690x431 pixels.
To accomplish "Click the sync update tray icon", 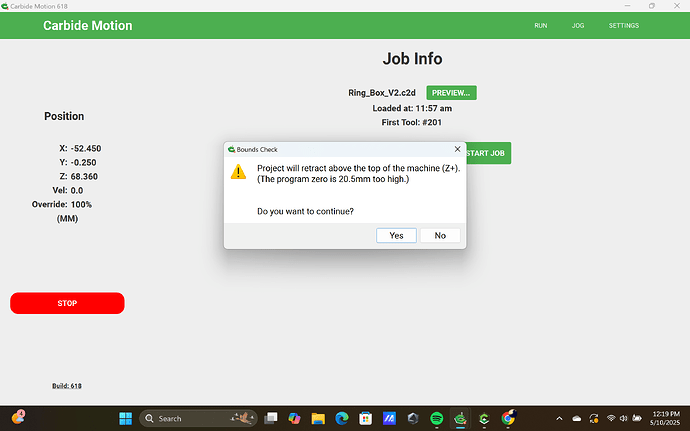I will [x=594, y=418].
